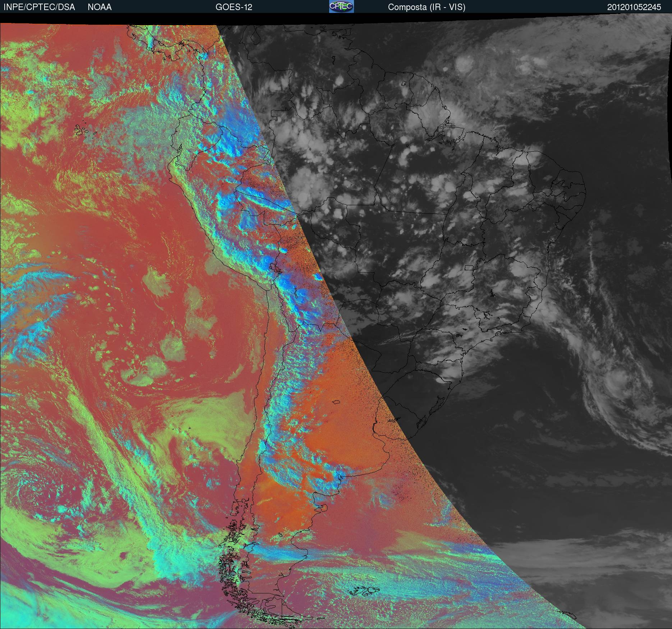The image size is (672, 629).
Task: Click the GOES-12 satellite label
Action: 234,7
